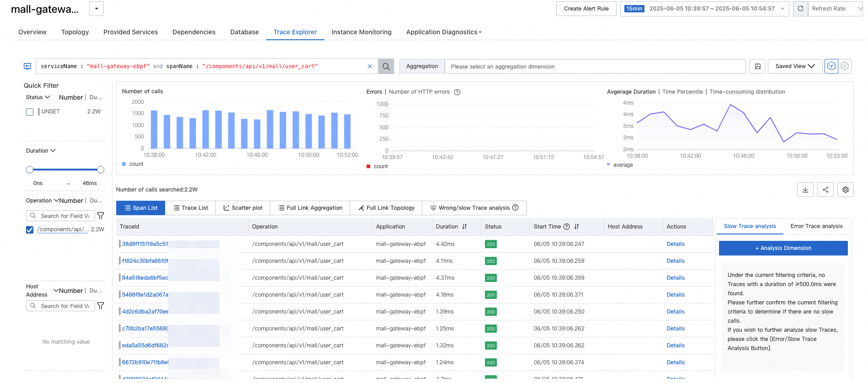Clear the query with the X icon

[x=370, y=67]
